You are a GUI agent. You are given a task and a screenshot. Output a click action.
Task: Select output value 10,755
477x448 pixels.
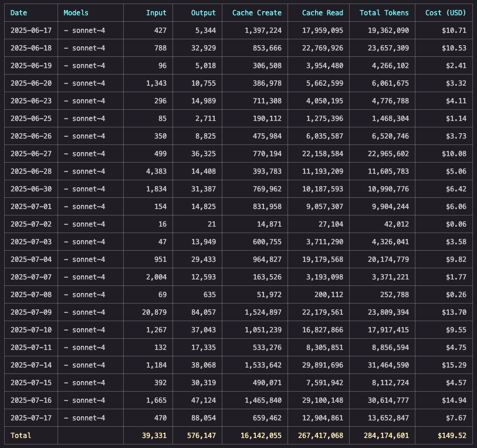point(203,83)
